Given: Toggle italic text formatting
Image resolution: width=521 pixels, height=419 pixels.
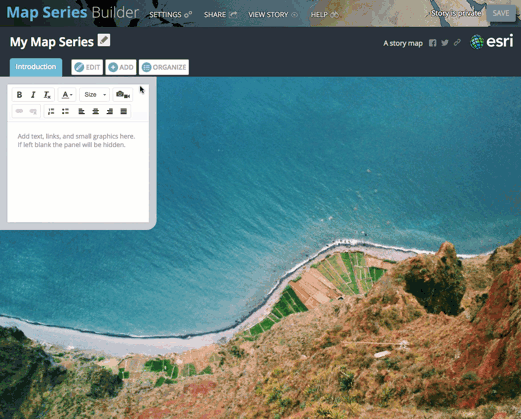Looking at the screenshot, I should pyautogui.click(x=33, y=95).
